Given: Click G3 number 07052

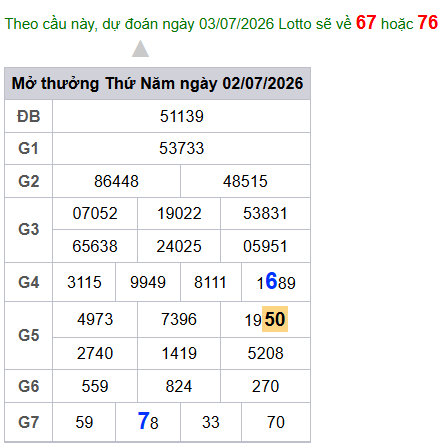Looking at the screenshot, I should [x=95, y=213].
